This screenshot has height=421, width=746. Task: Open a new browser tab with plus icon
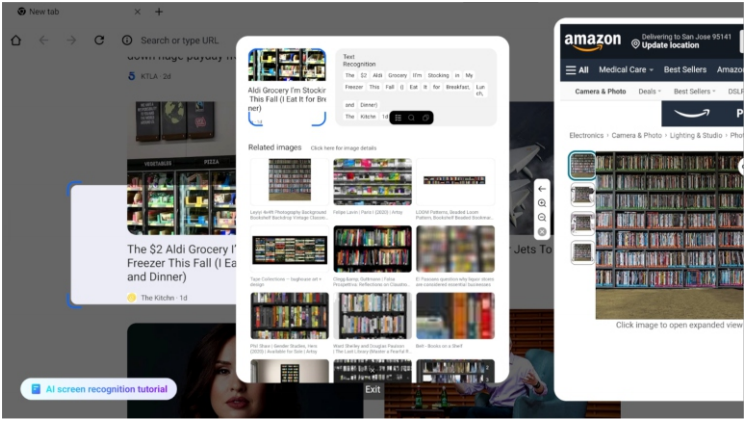coord(158,11)
